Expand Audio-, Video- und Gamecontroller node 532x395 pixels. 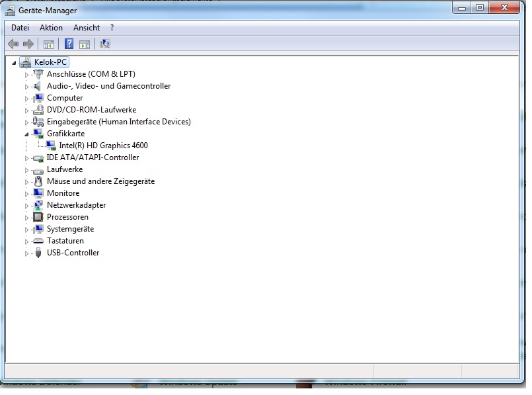(27, 87)
